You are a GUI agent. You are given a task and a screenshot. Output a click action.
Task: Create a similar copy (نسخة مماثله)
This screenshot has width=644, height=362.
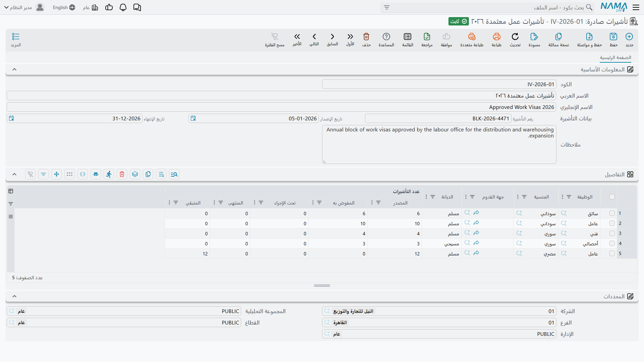coord(558,37)
